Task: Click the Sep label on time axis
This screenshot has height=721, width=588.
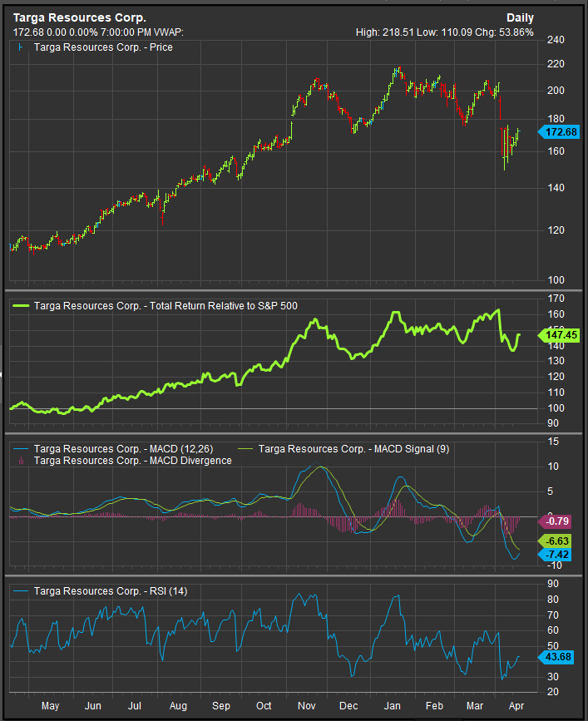Action: pos(220,706)
